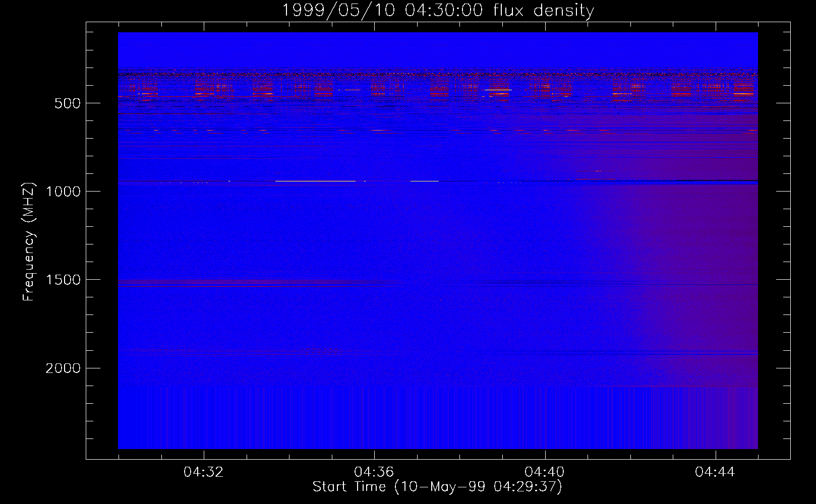
Task: Click the 04:40 time tick label
Action: tap(545, 472)
